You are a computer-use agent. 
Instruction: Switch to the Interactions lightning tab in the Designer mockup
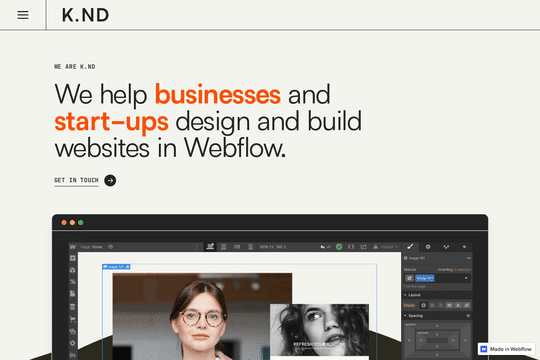pyautogui.click(x=464, y=247)
